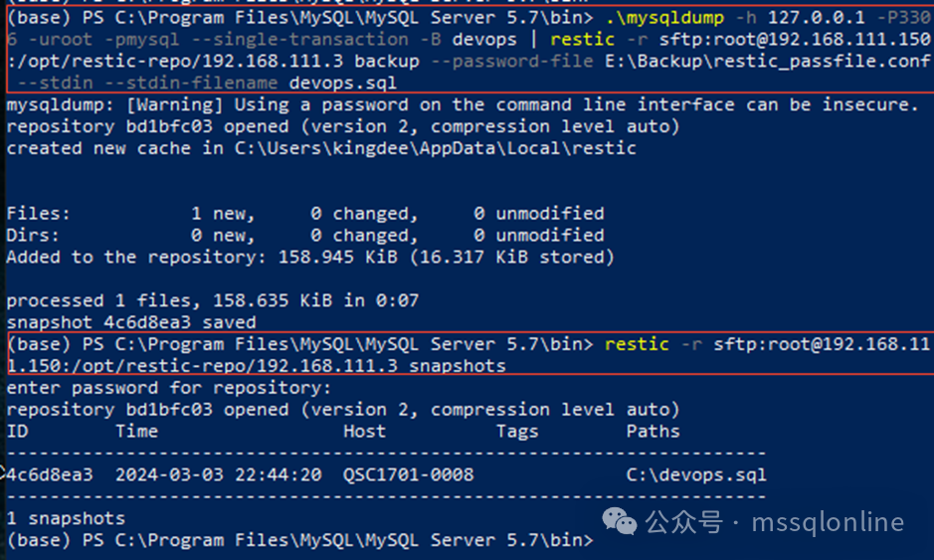Click the Tags column header
Screen dimensions: 934x560
pos(517,432)
